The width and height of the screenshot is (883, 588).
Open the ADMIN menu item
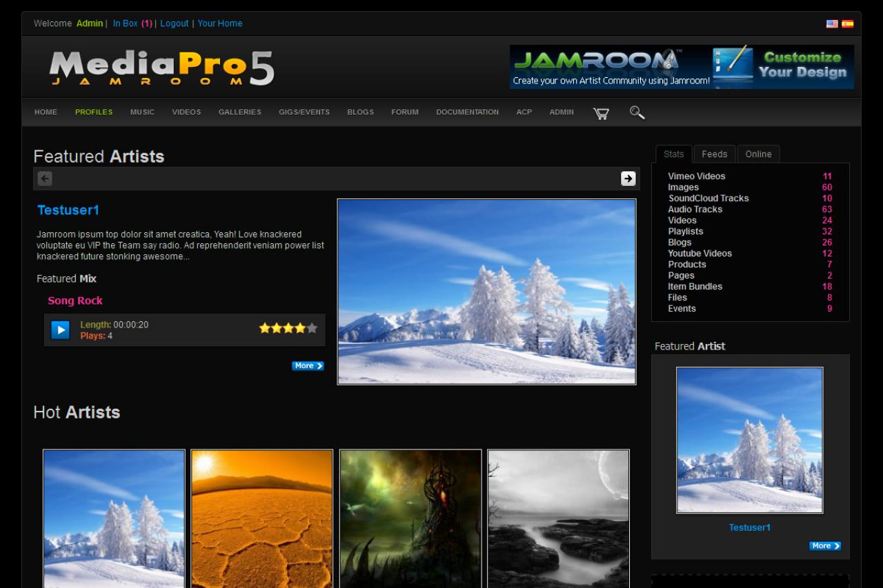pyautogui.click(x=562, y=112)
